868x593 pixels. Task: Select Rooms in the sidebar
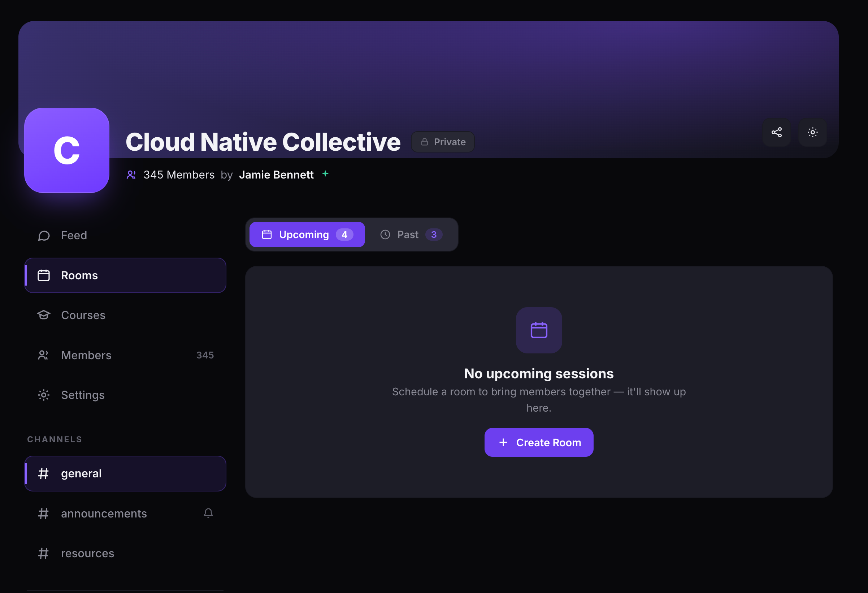[125, 276]
